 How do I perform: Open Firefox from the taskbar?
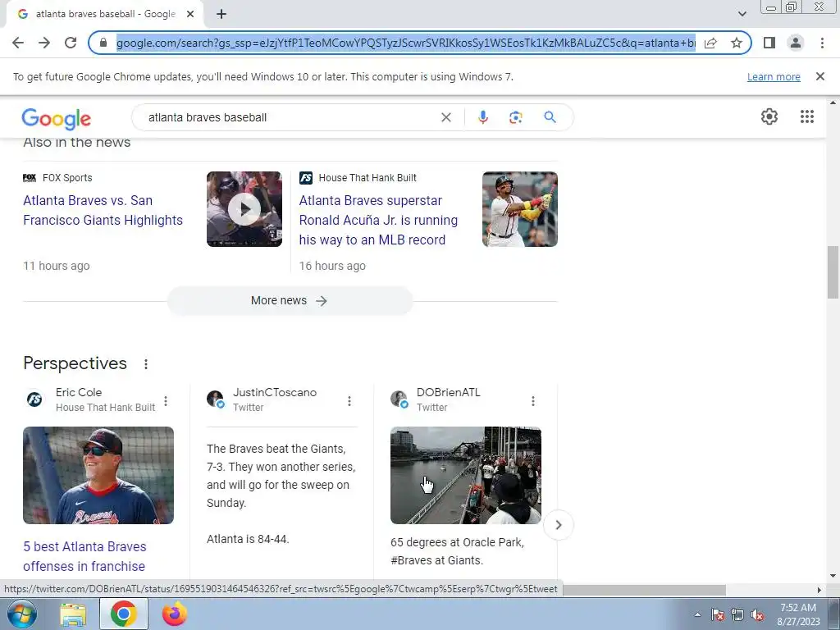[175, 614]
